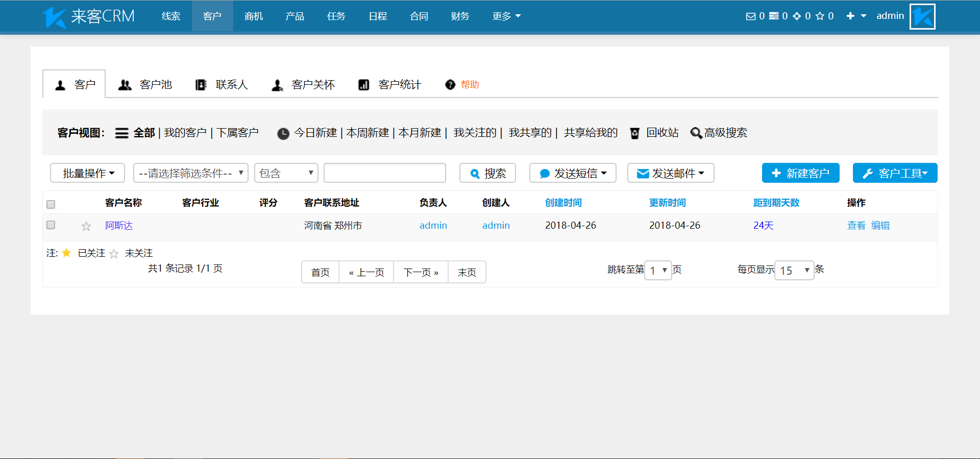
Task: Click the recycle bin icon
Action: [x=634, y=133]
